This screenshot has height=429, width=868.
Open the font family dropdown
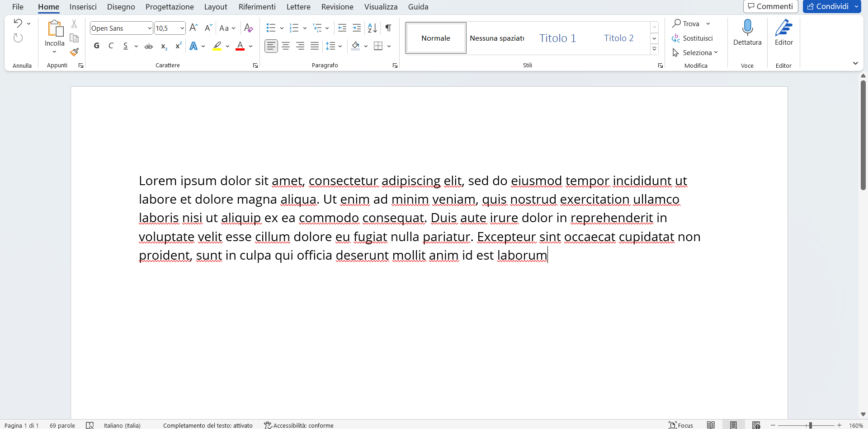tap(149, 28)
